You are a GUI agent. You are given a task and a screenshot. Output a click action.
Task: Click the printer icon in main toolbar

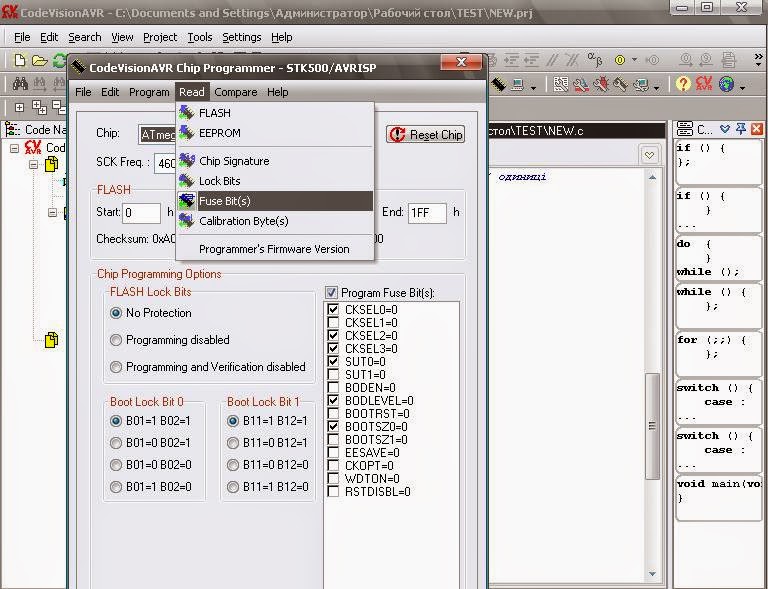click(x=729, y=60)
